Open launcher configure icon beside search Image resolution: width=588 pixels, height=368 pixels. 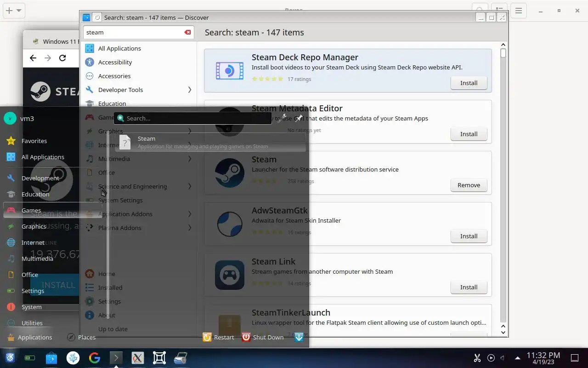pos(282,118)
